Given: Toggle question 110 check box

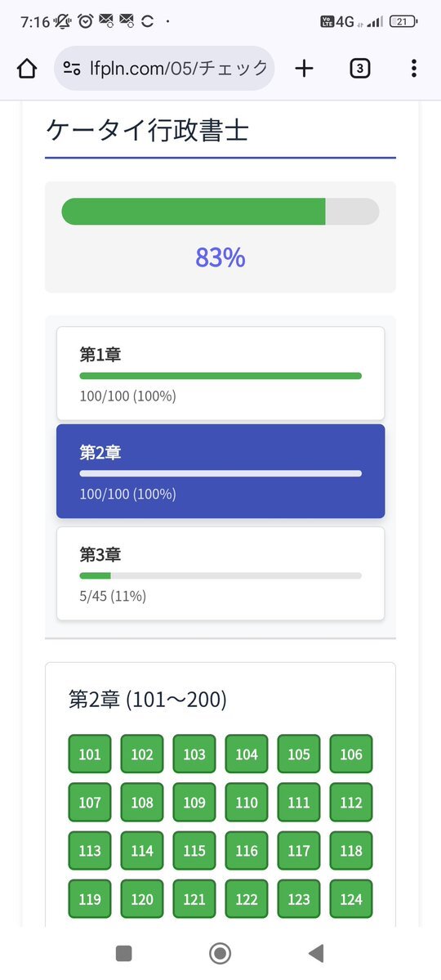Looking at the screenshot, I should (x=247, y=802).
